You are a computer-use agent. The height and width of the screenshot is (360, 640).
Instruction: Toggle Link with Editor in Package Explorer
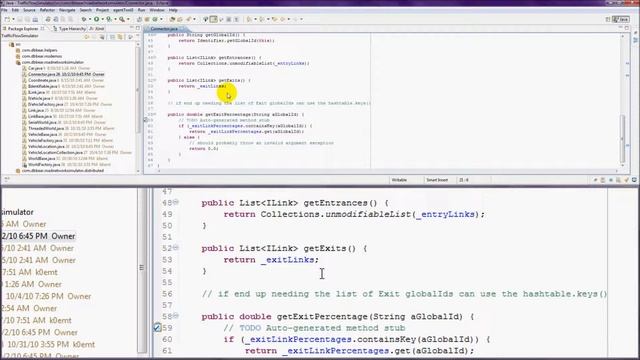click(x=120, y=37)
